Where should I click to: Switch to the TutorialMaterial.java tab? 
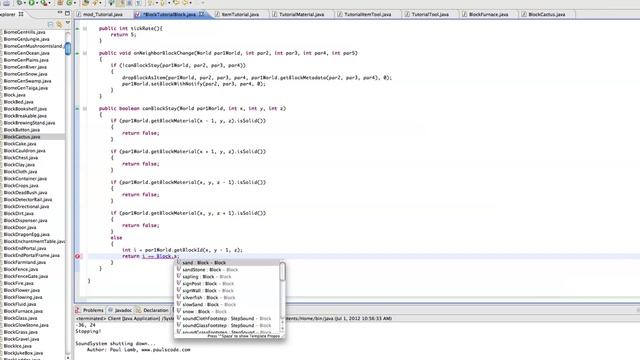[301, 14]
